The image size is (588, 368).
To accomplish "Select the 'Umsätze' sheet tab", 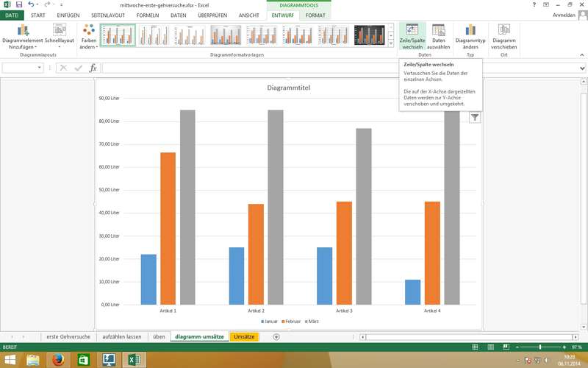I will [x=244, y=336].
